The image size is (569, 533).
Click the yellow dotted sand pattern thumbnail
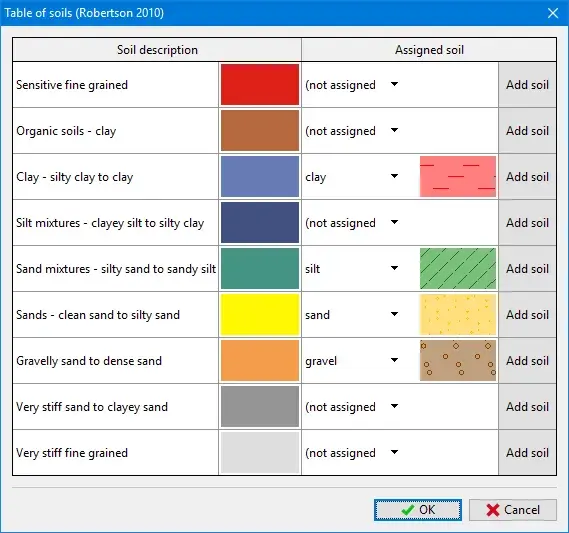pyautogui.click(x=458, y=315)
